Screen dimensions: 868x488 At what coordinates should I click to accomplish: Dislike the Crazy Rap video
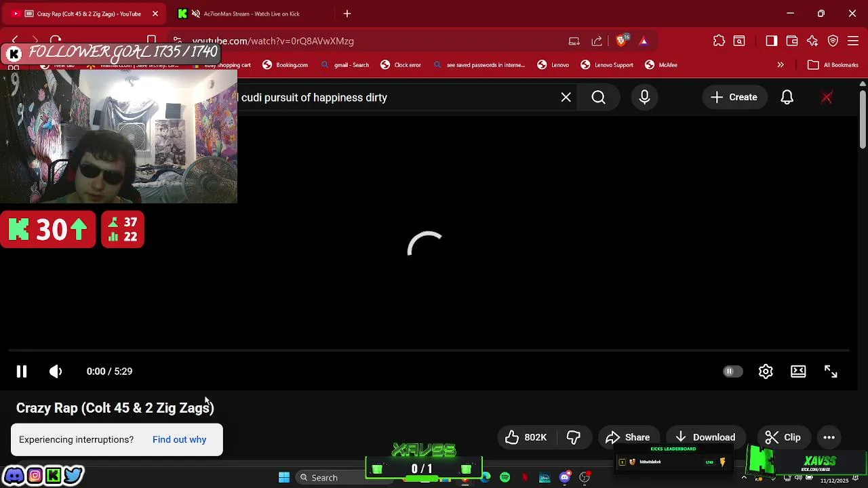(x=574, y=437)
